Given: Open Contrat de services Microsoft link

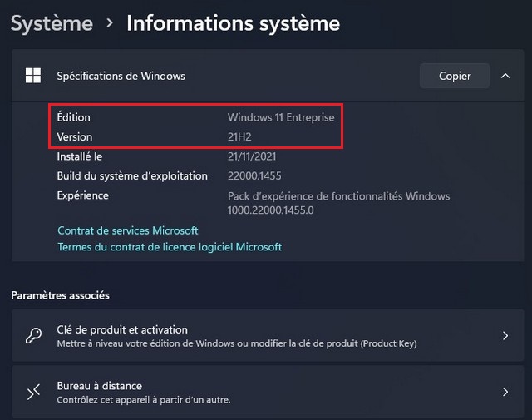Looking at the screenshot, I should [x=128, y=230].
